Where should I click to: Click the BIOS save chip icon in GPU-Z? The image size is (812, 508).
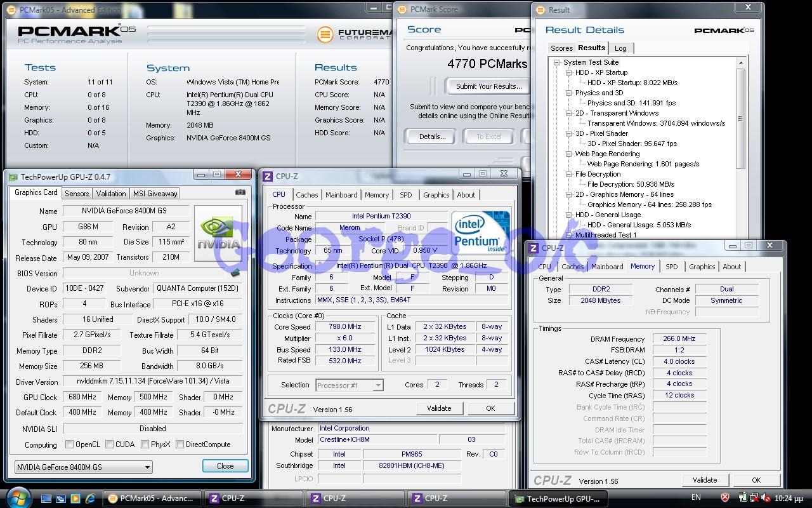click(x=235, y=273)
